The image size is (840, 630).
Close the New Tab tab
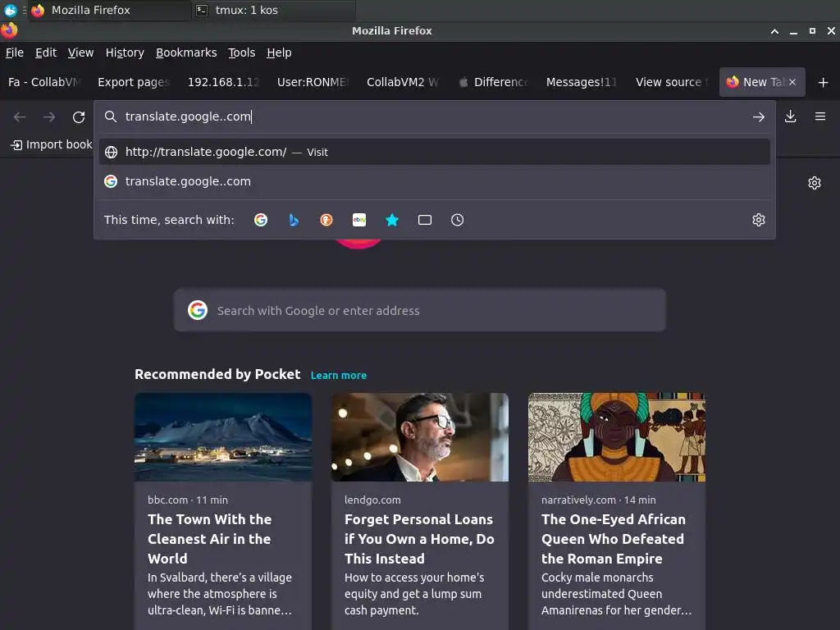pyautogui.click(x=792, y=82)
